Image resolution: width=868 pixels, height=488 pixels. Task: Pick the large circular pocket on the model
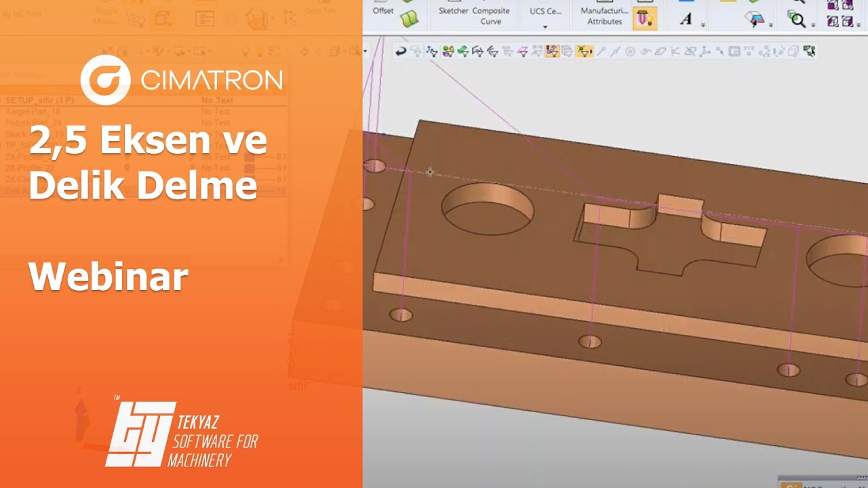[x=487, y=209]
